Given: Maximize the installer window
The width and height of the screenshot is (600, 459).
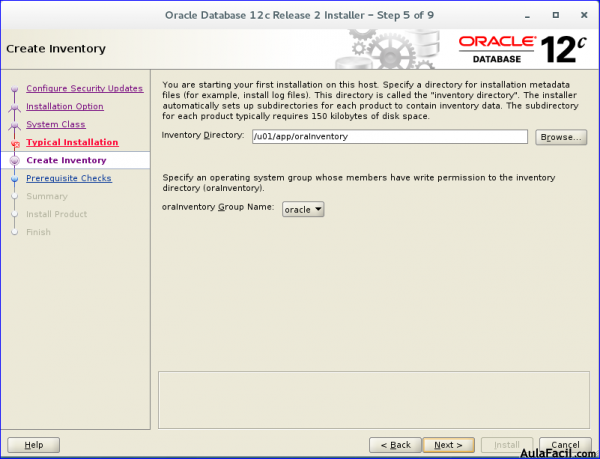Looking at the screenshot, I should pos(556,15).
